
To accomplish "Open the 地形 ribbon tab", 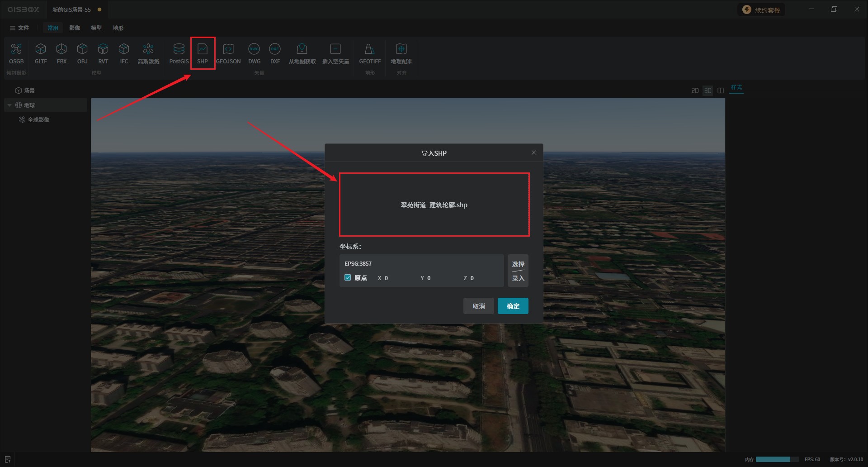I will pos(118,28).
